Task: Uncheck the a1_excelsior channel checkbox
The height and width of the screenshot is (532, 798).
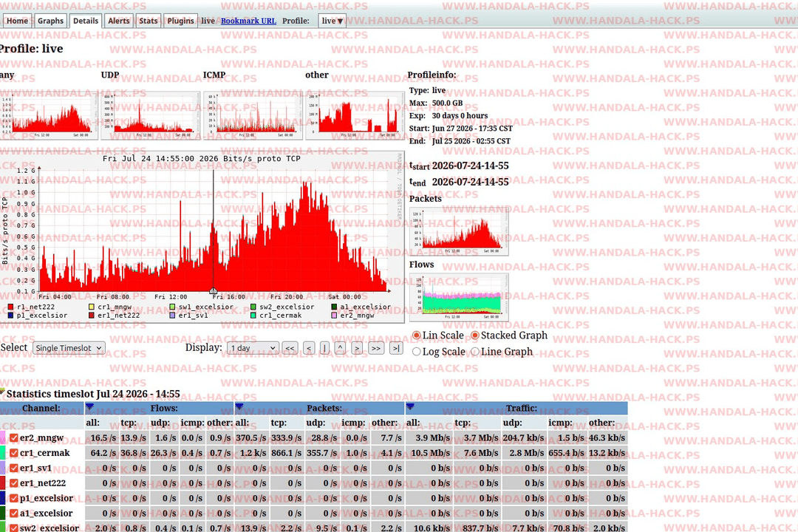Action: tap(14, 514)
